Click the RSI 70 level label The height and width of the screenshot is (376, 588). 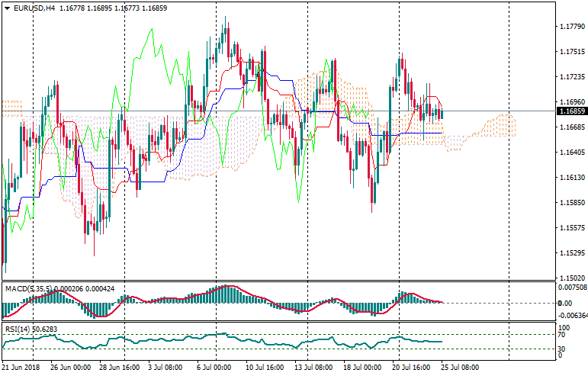[561, 334]
